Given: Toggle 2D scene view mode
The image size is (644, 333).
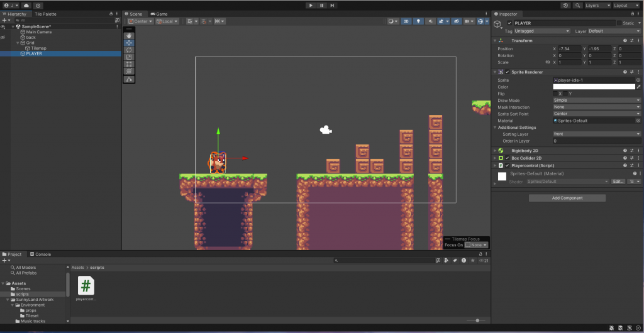Looking at the screenshot, I should click(x=406, y=21).
